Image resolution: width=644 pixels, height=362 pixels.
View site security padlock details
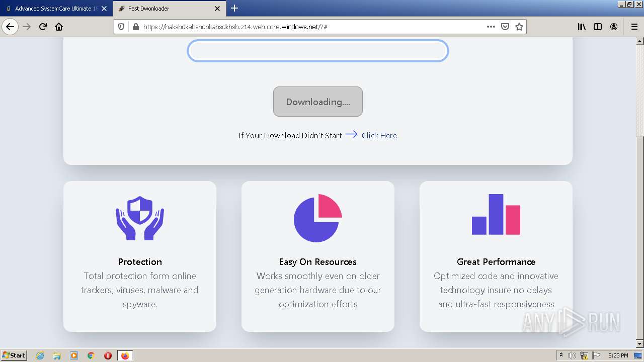135,27
